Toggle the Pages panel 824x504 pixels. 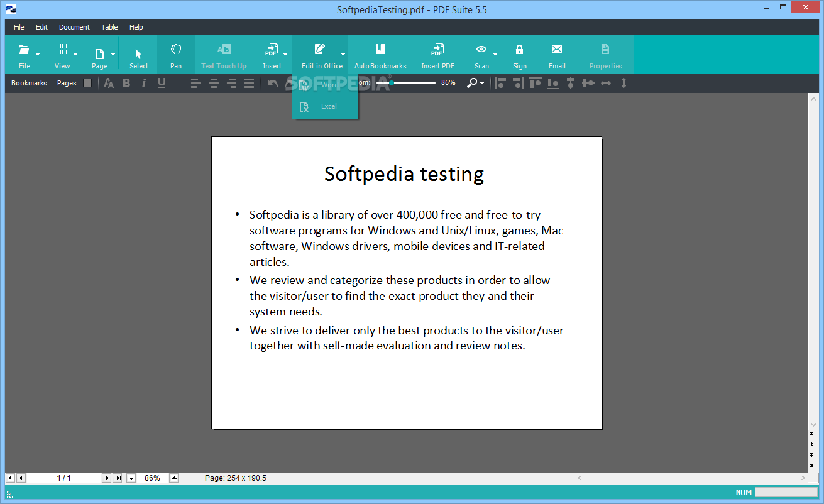pos(67,83)
